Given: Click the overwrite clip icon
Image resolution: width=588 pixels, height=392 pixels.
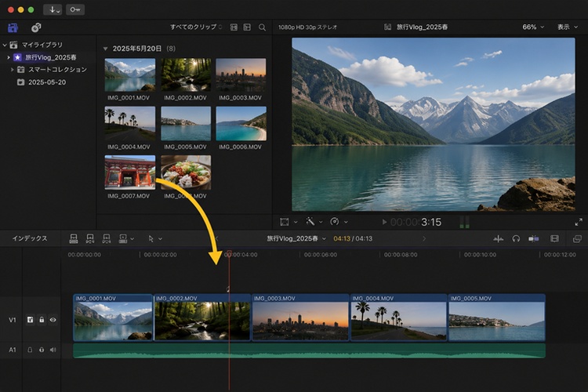Looking at the screenshot, I should pos(122,238).
